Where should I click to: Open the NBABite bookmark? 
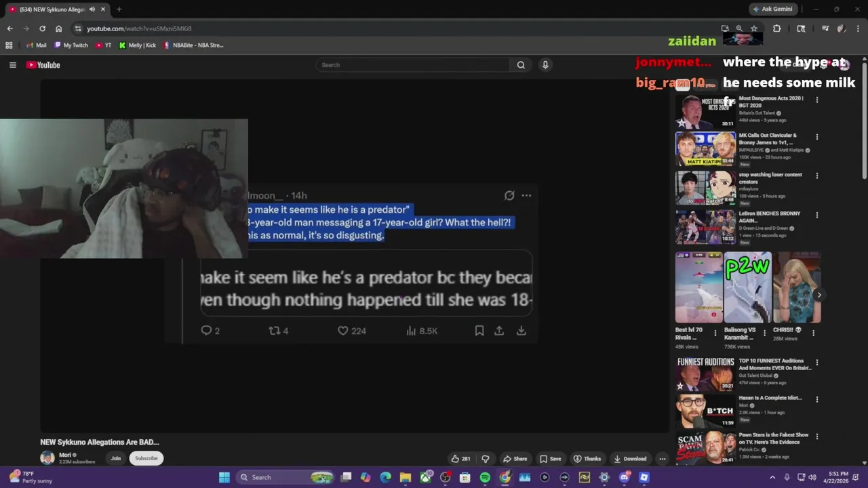click(x=193, y=45)
